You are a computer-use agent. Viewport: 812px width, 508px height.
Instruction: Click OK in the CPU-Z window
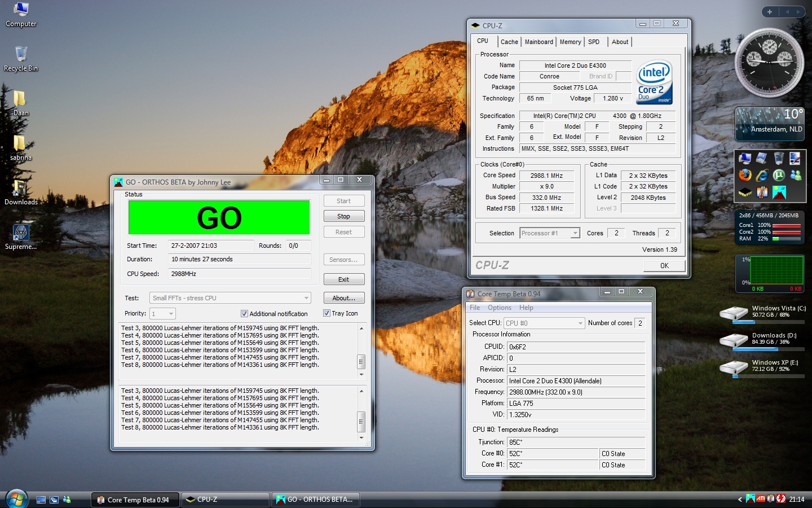[664, 266]
